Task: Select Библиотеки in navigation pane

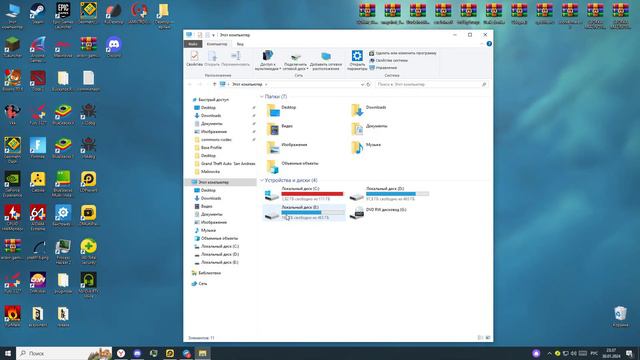Action: coord(209,273)
